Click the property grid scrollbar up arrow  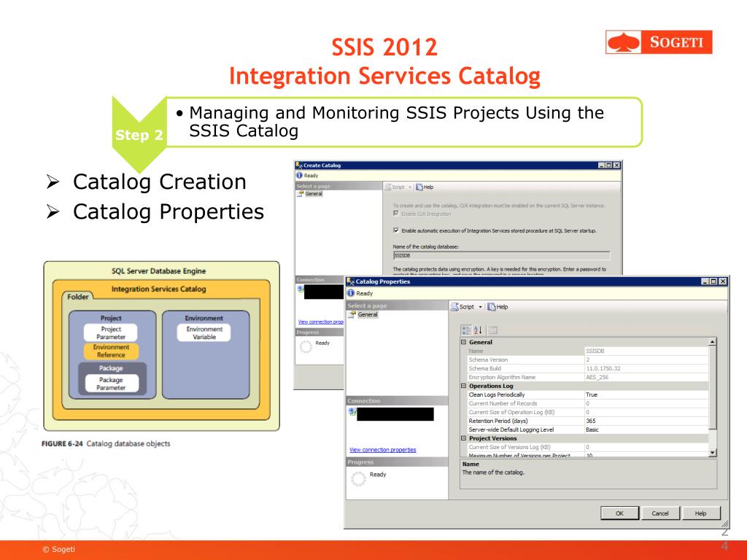[x=712, y=342]
